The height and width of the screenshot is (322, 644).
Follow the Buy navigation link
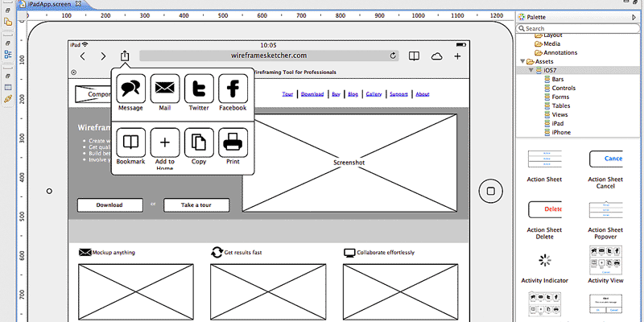pos(336,94)
